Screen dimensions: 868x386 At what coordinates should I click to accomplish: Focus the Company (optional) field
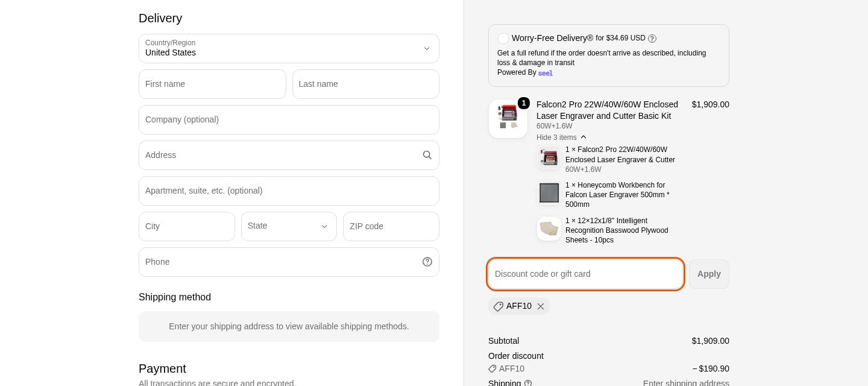click(x=289, y=119)
